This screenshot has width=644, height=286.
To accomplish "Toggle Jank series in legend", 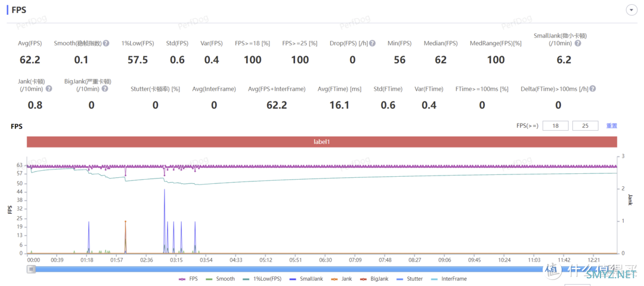I will tap(340, 279).
